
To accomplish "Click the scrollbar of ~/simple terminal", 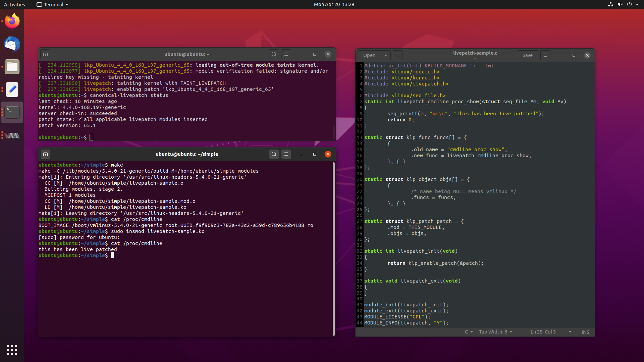I will point(334,249).
